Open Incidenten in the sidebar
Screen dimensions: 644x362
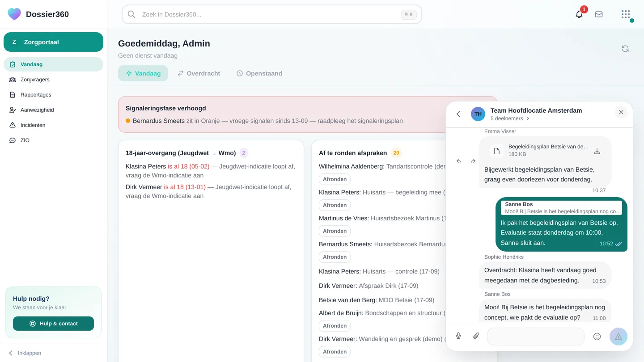(x=53, y=125)
